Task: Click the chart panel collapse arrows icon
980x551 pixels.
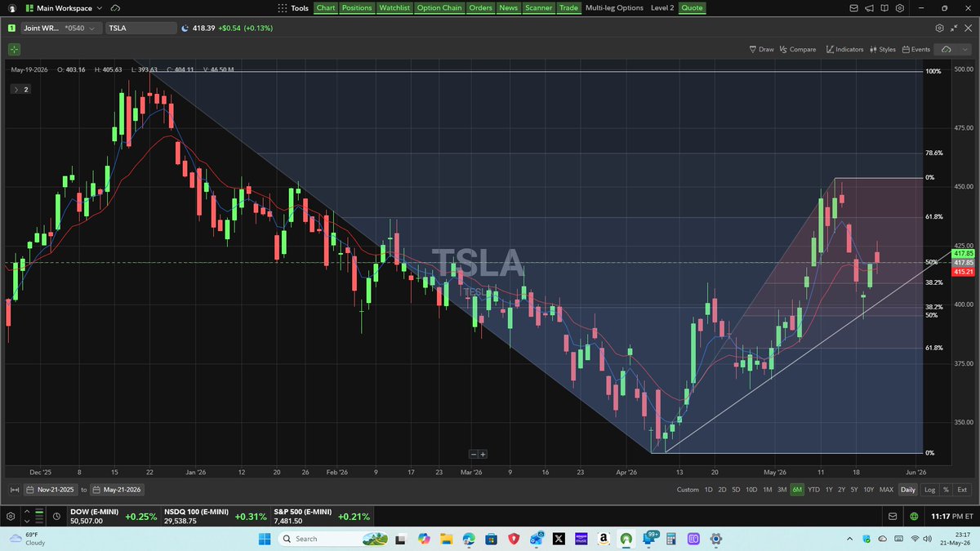Action: coord(953,28)
